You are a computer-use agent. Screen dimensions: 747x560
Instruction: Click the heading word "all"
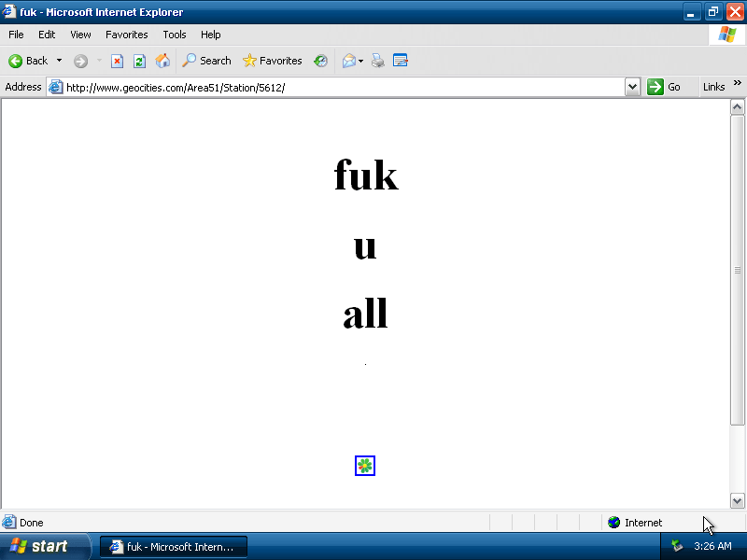365,313
